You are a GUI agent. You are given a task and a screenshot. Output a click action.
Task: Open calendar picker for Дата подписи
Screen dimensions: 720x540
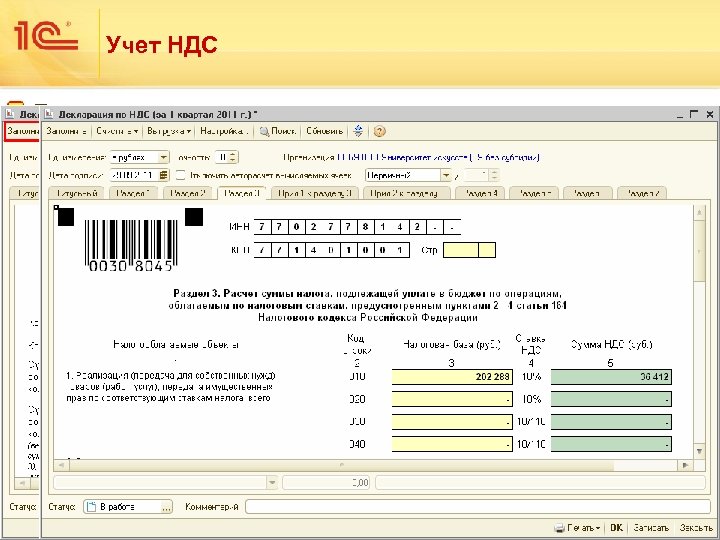[x=164, y=175]
